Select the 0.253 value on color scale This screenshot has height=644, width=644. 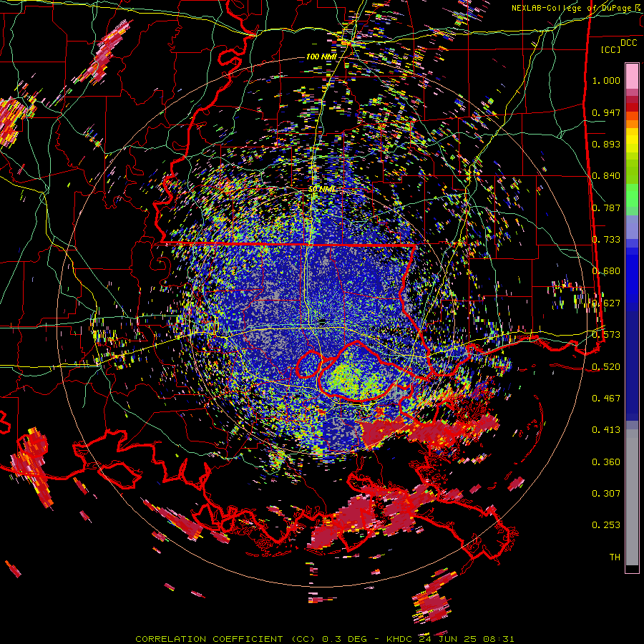point(606,525)
